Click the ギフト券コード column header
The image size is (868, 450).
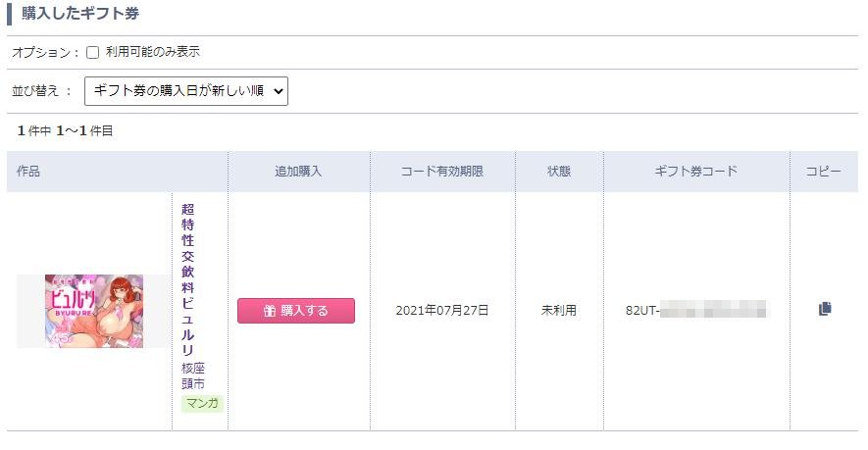click(695, 171)
